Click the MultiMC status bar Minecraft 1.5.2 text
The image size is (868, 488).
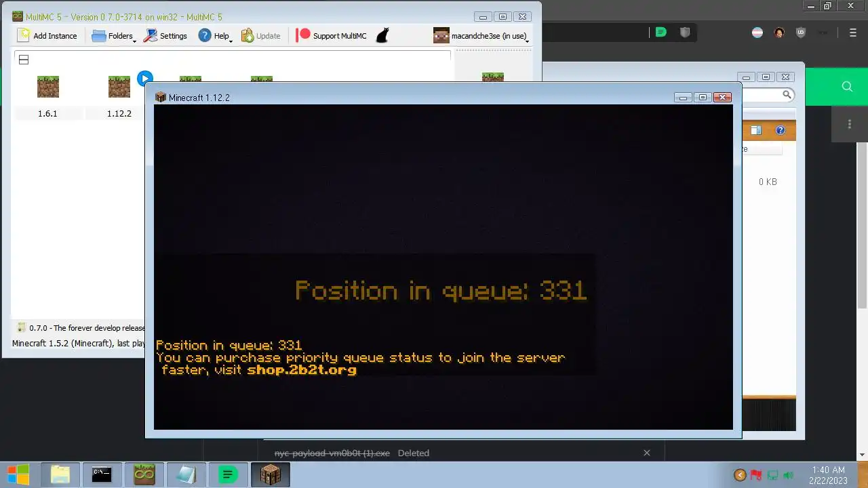[x=79, y=344]
